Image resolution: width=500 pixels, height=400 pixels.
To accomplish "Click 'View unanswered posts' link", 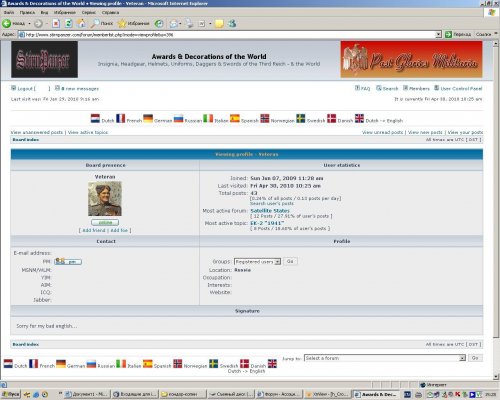I will (37, 132).
